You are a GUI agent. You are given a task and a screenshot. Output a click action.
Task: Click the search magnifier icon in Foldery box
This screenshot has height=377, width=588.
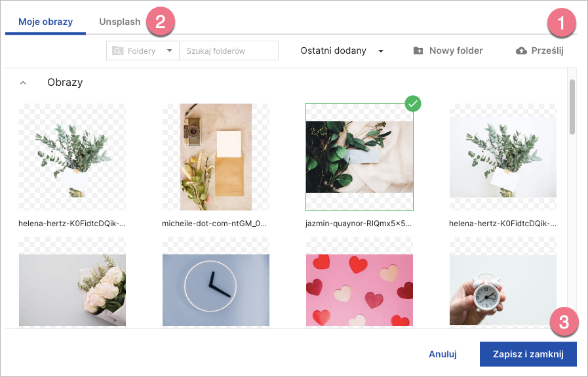click(x=118, y=50)
